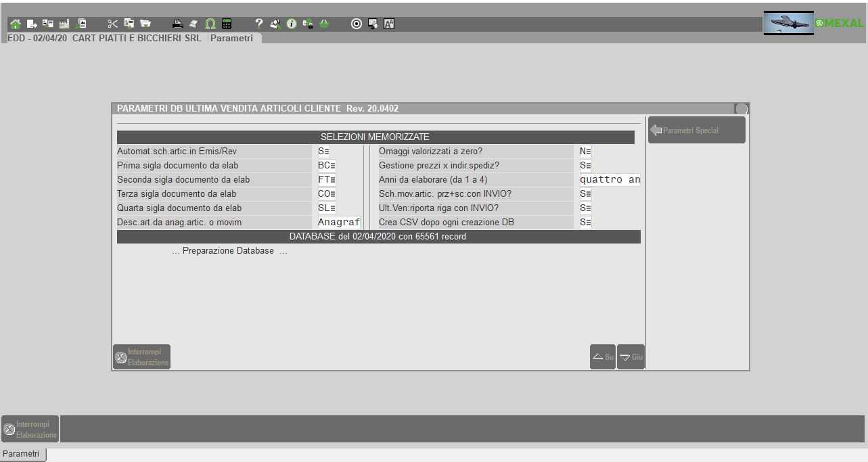Open the calculator icon
Screen dimensions: 868x462
pyautogui.click(x=227, y=24)
